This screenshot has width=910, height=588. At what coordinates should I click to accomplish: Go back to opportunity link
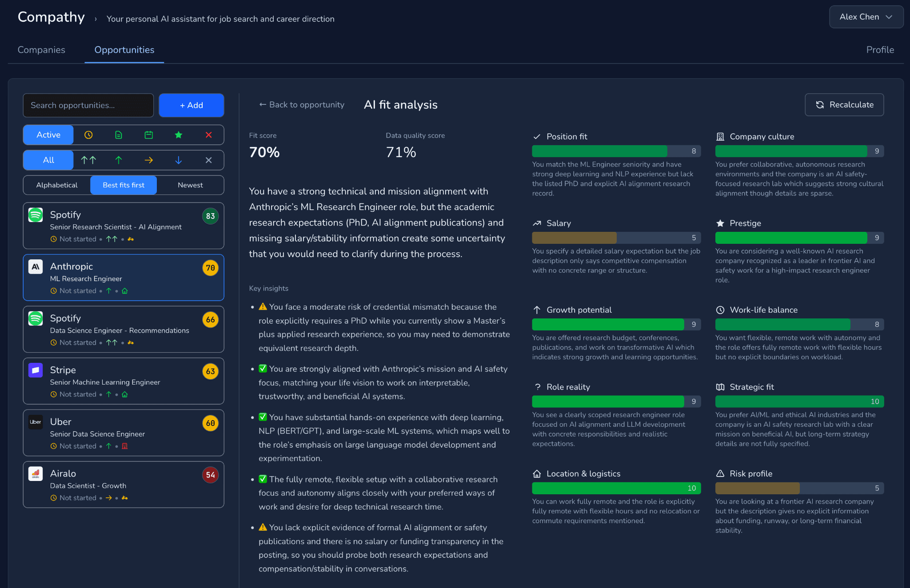pyautogui.click(x=302, y=105)
